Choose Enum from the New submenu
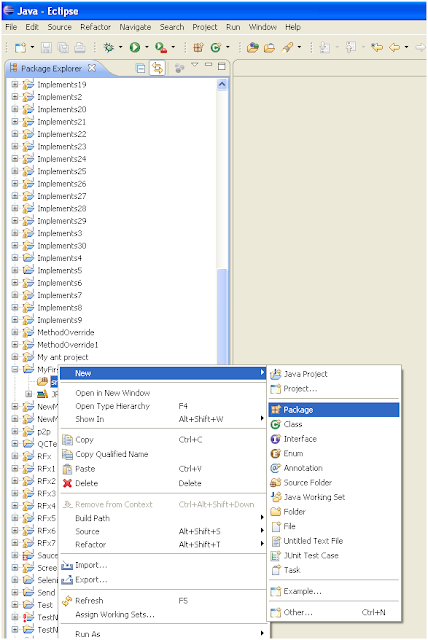This screenshot has width=428, height=640. 334,453
